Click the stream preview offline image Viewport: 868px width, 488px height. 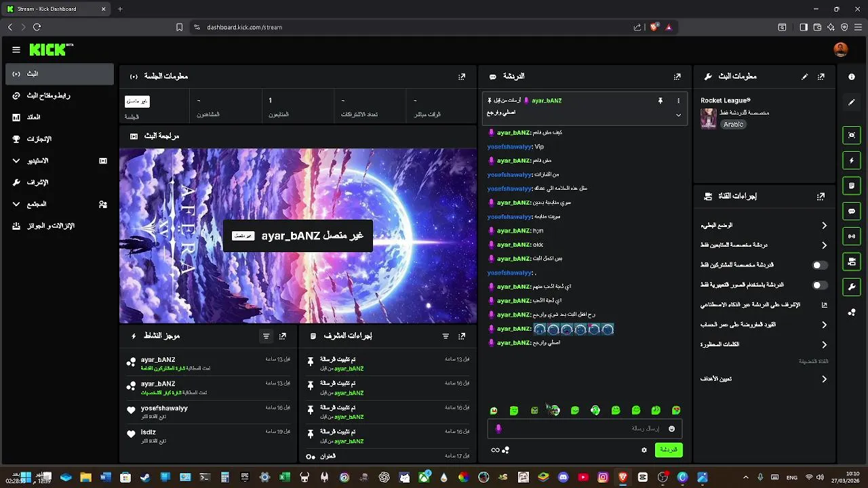[298, 236]
